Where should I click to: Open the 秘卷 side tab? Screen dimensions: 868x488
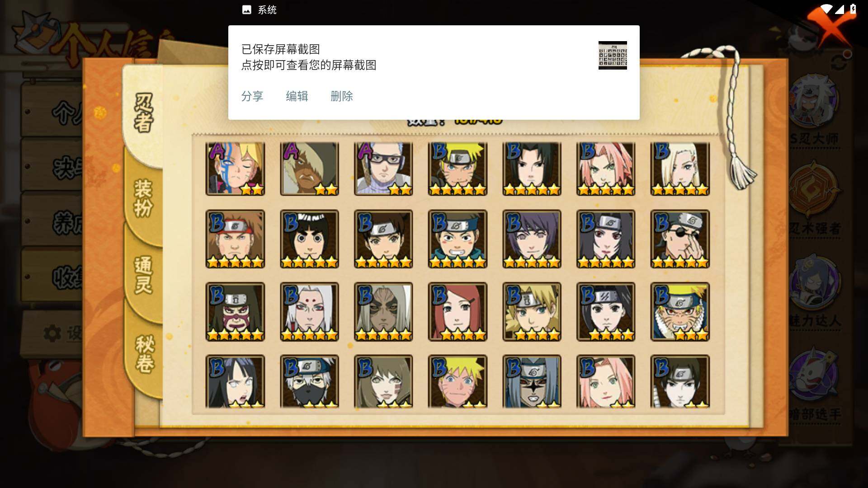145,355
